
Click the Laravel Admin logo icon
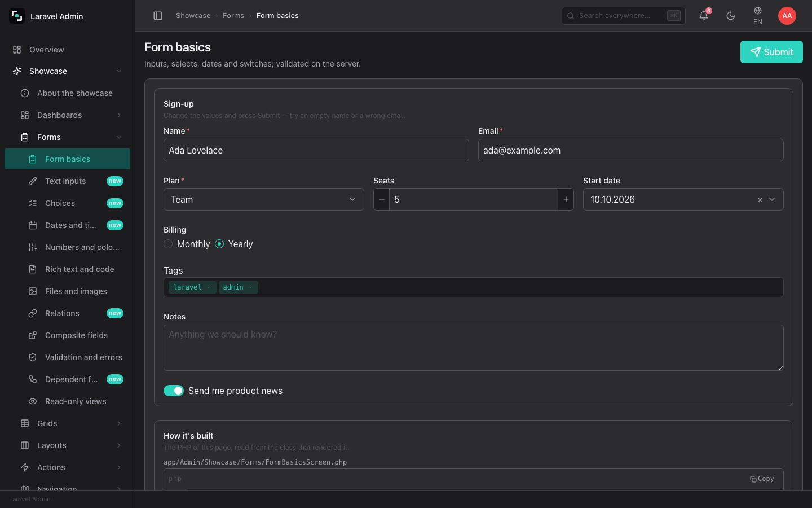(x=17, y=16)
